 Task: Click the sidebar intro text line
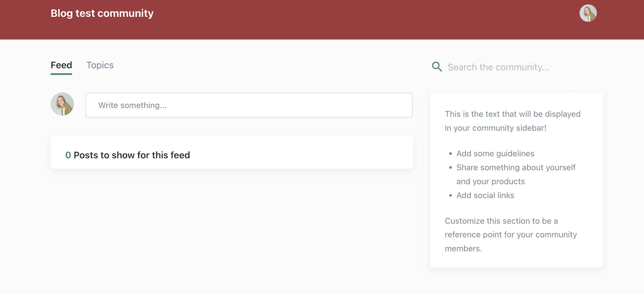pos(512,114)
